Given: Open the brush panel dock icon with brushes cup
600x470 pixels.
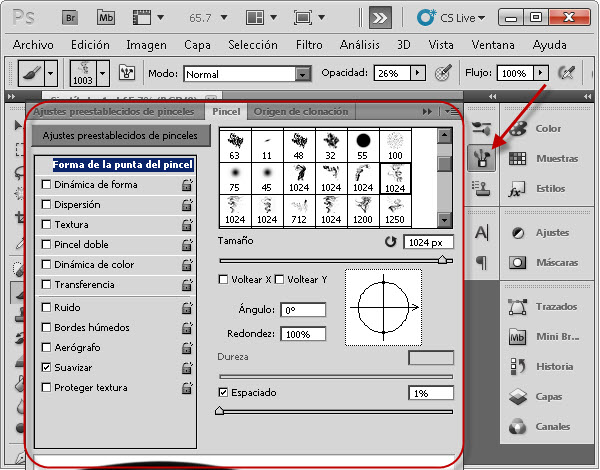Looking at the screenshot, I should point(482,158).
